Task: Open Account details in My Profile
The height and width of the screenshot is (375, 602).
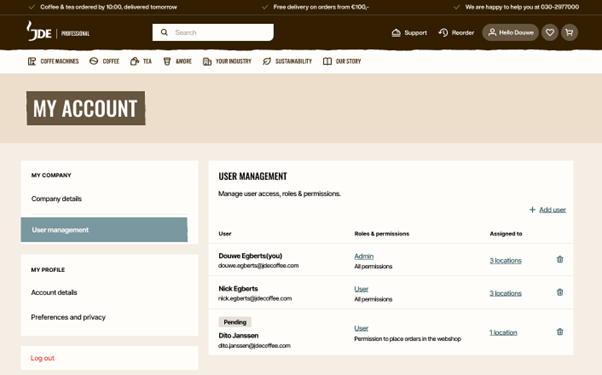Action: point(54,292)
